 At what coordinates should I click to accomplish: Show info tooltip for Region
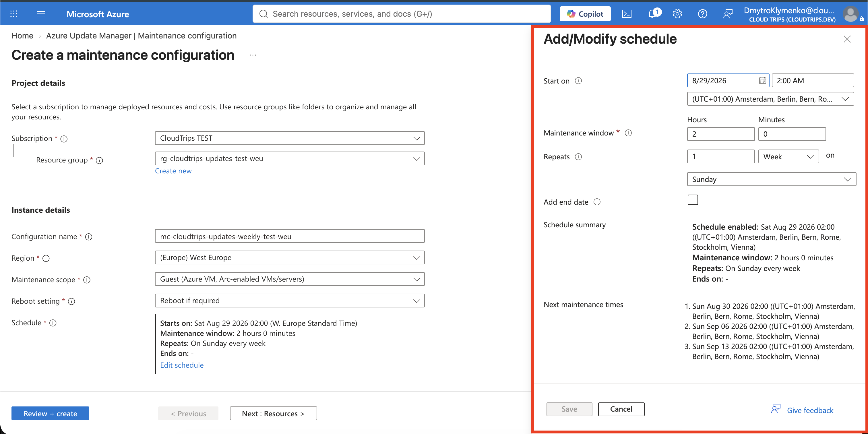tap(46, 258)
